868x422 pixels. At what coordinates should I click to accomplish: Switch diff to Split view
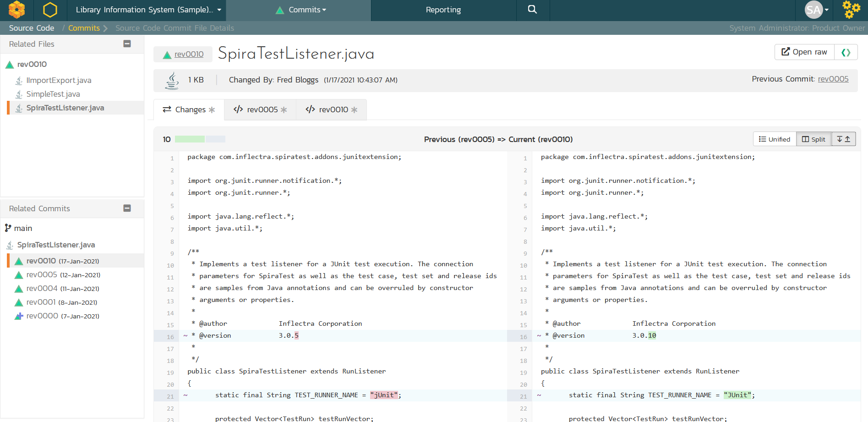(x=813, y=139)
